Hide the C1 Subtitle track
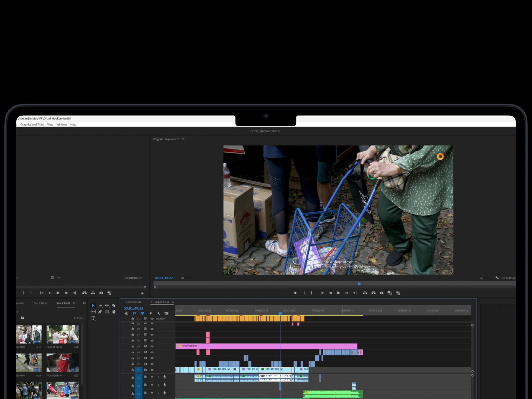Viewport: 532px width, 399px height. click(x=152, y=319)
